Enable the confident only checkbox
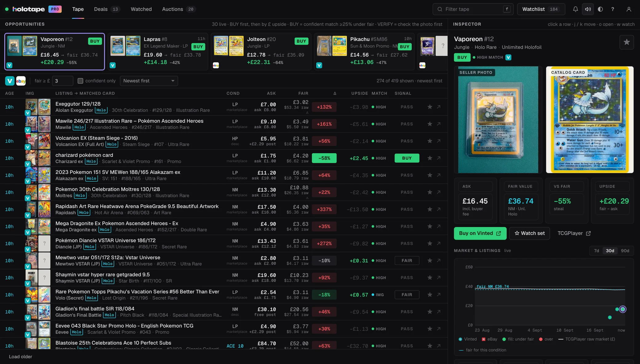Screen dimensions: 640x364 pyautogui.click(x=80, y=81)
